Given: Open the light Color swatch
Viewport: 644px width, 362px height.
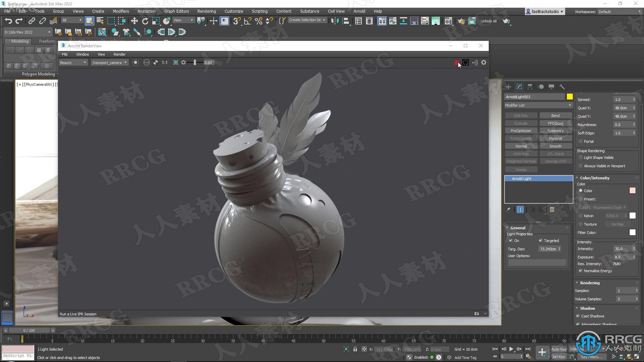Looking at the screenshot, I should (x=632, y=191).
